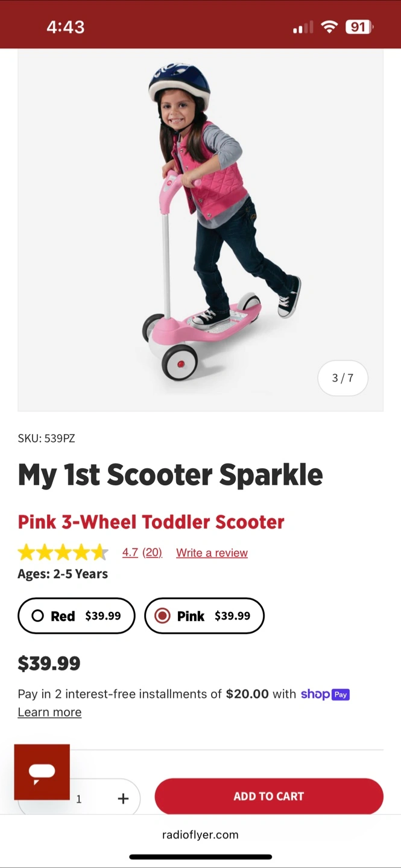Tap the Shop Pay logo
This screenshot has height=868, width=401.
[325, 694]
